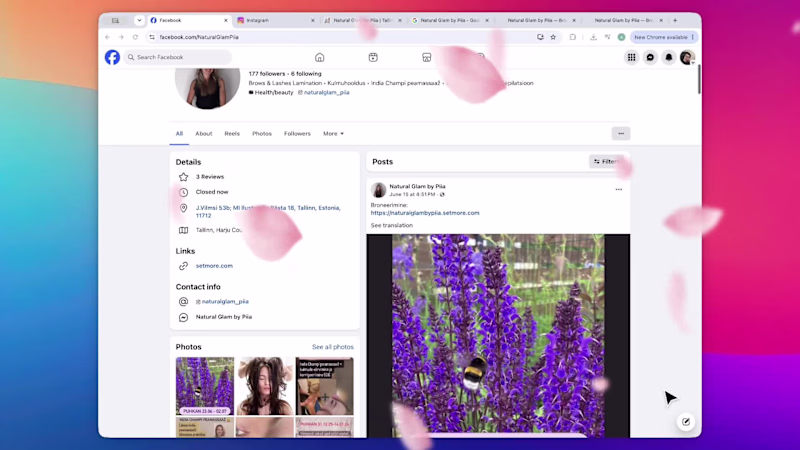Open the woman with dark hair photo thumbnail

click(264, 386)
